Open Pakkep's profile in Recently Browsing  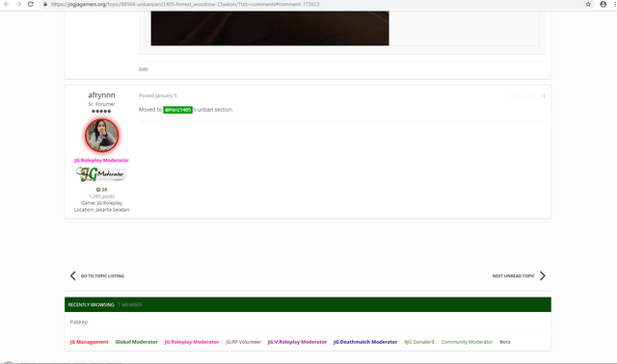[x=79, y=322]
